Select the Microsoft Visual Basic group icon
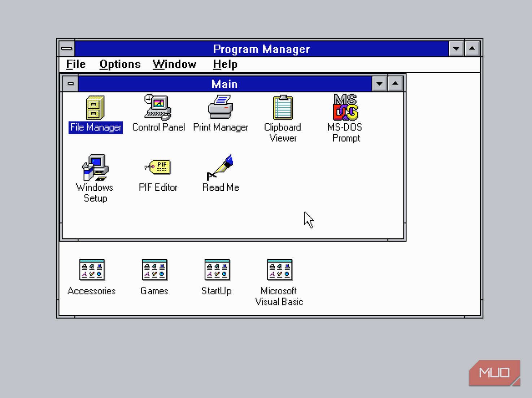The width and height of the screenshot is (532, 398). [280, 270]
